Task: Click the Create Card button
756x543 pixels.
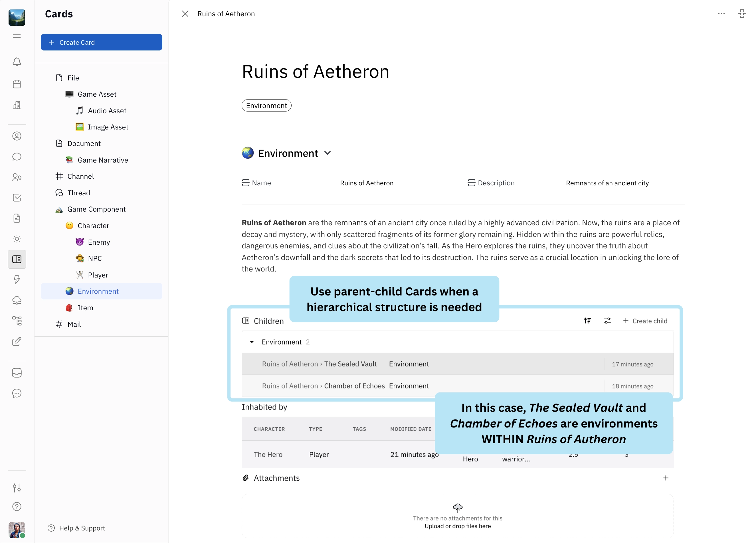Action: pos(101,42)
